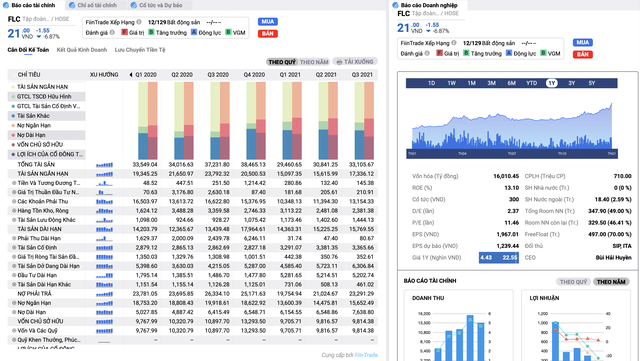
Task: Click the MUA button in the financial report panel
Action: point(268,22)
